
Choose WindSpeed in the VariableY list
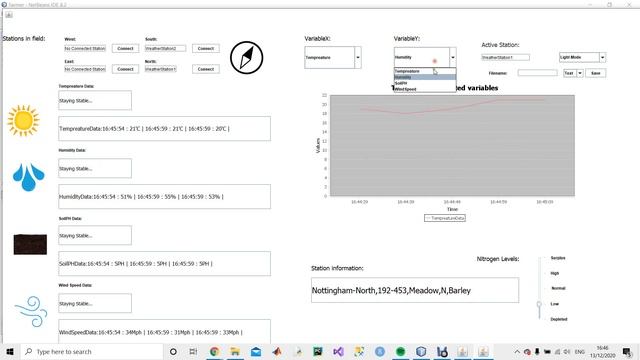click(x=424, y=89)
